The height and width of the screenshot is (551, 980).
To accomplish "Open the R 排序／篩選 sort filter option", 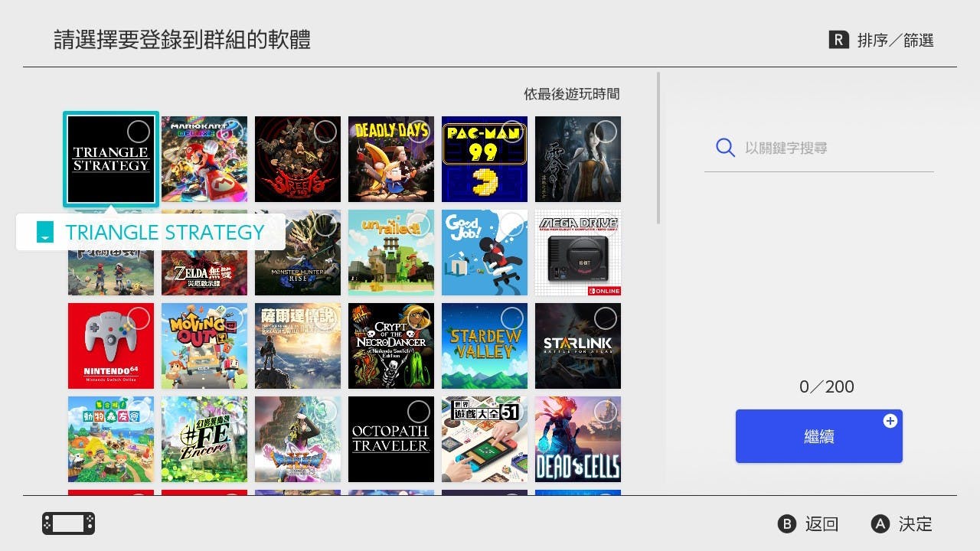I will point(881,41).
